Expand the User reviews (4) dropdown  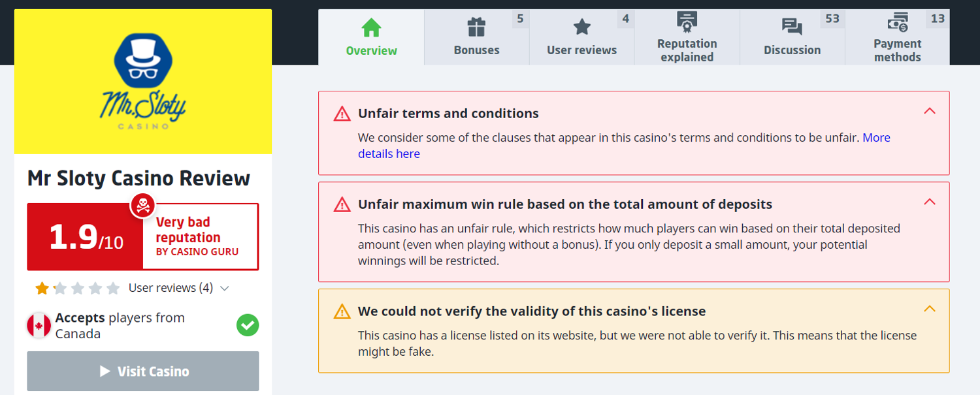pos(224,288)
